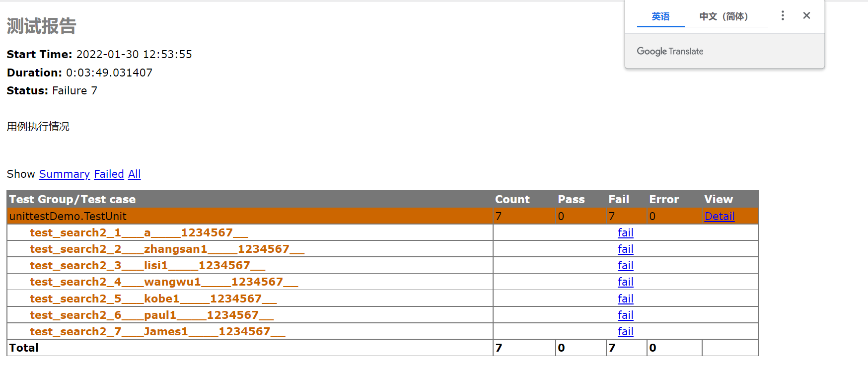Click the Fail column header
Image resolution: width=868 pixels, height=374 pixels.
coord(619,199)
